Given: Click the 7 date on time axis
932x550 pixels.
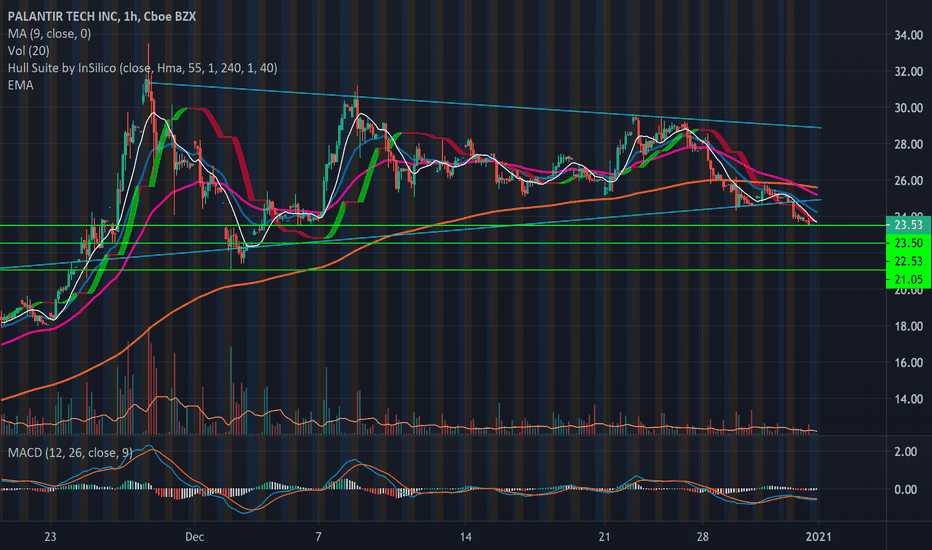Looking at the screenshot, I should [x=319, y=537].
